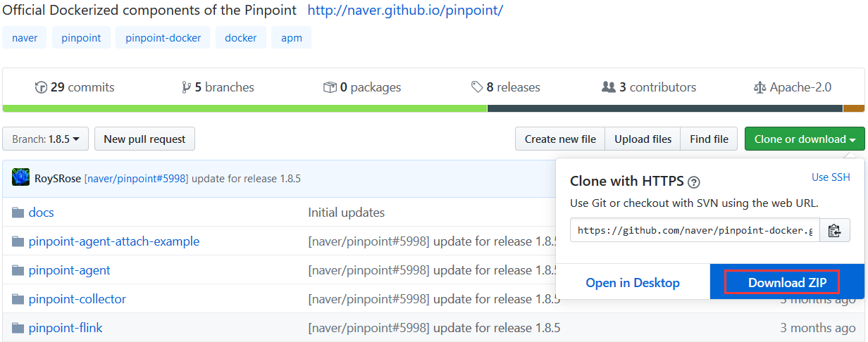Click the help icon beside Clone with HTTPS
868x342 pixels.
click(x=694, y=182)
